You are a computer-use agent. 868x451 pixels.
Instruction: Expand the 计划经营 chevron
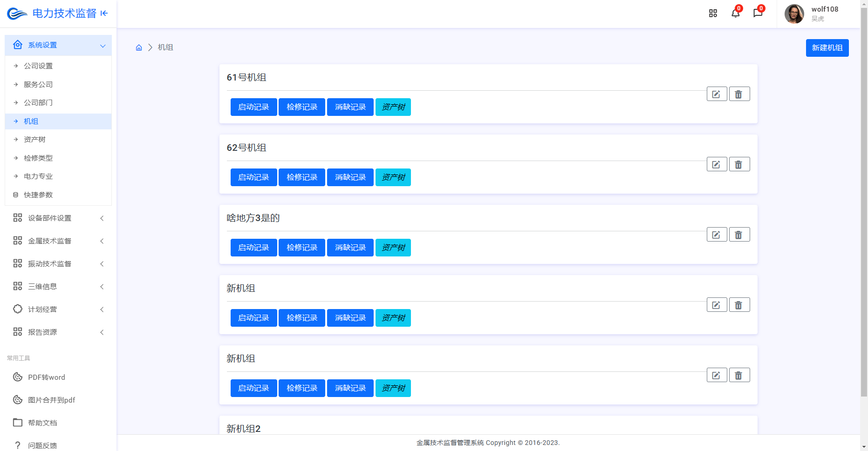[x=102, y=310]
